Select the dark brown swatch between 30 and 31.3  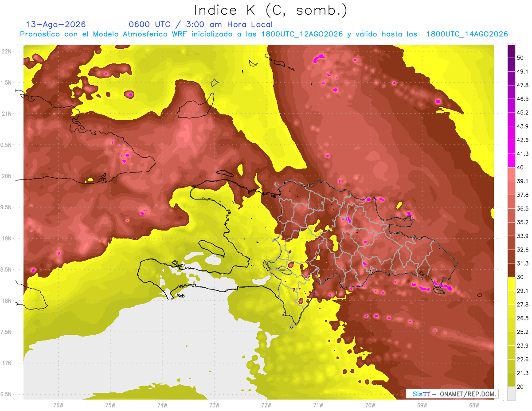pos(511,270)
